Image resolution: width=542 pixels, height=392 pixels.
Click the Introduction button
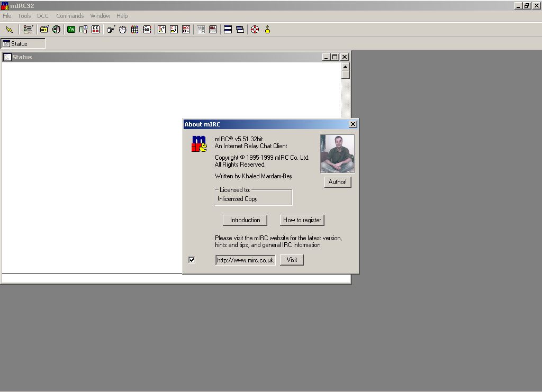[245, 220]
